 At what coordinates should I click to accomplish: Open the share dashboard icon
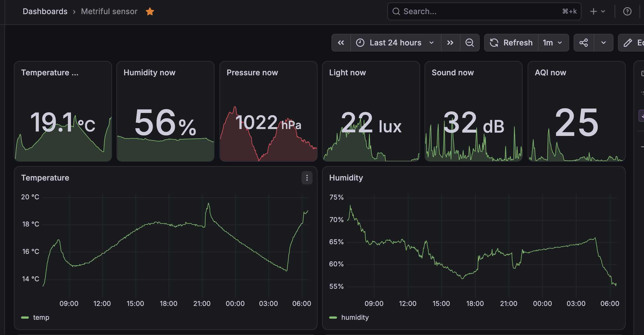[x=584, y=43]
